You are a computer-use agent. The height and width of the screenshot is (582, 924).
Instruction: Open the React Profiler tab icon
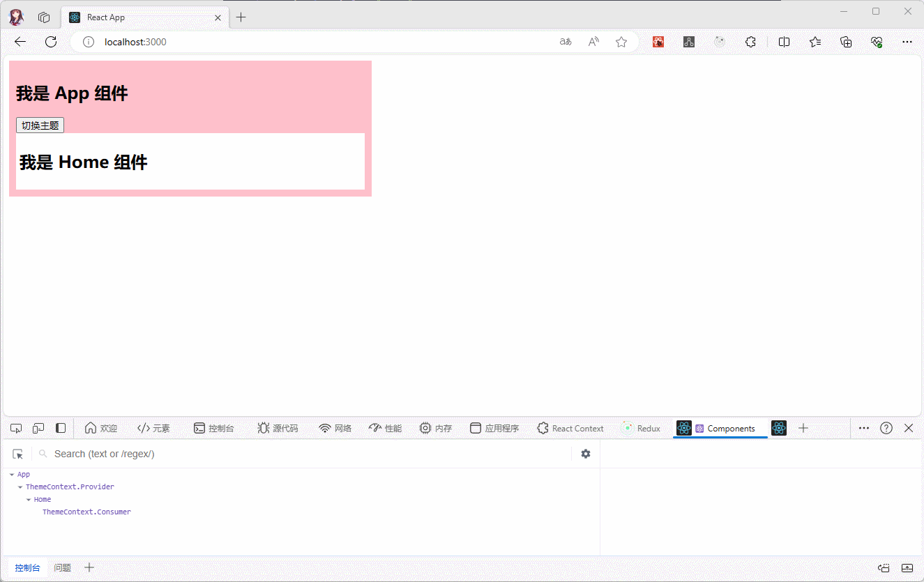tap(779, 428)
